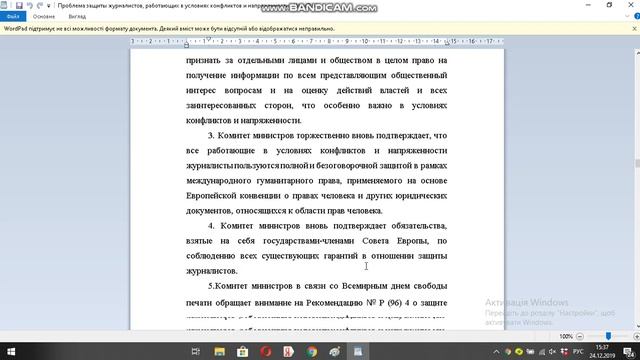The width and height of the screenshot is (640, 360).
Task: Open the clock showing 24.12.2019
Action: [x=602, y=351]
